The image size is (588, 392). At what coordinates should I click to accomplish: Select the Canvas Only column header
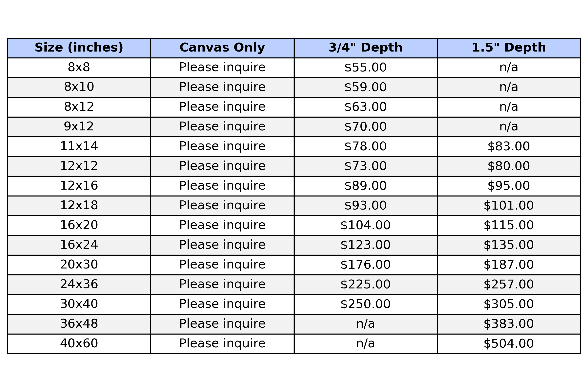pyautogui.click(x=222, y=48)
